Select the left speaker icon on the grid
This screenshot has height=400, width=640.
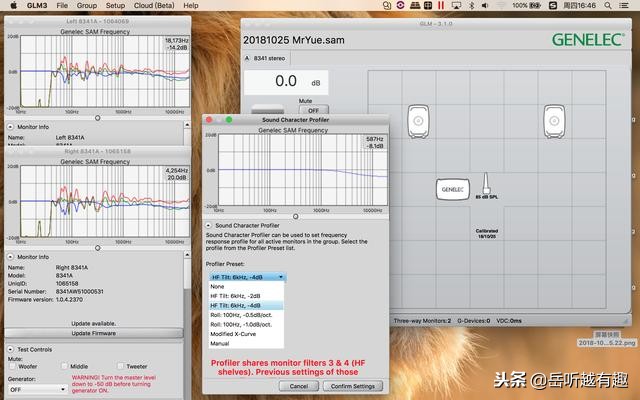(x=418, y=121)
